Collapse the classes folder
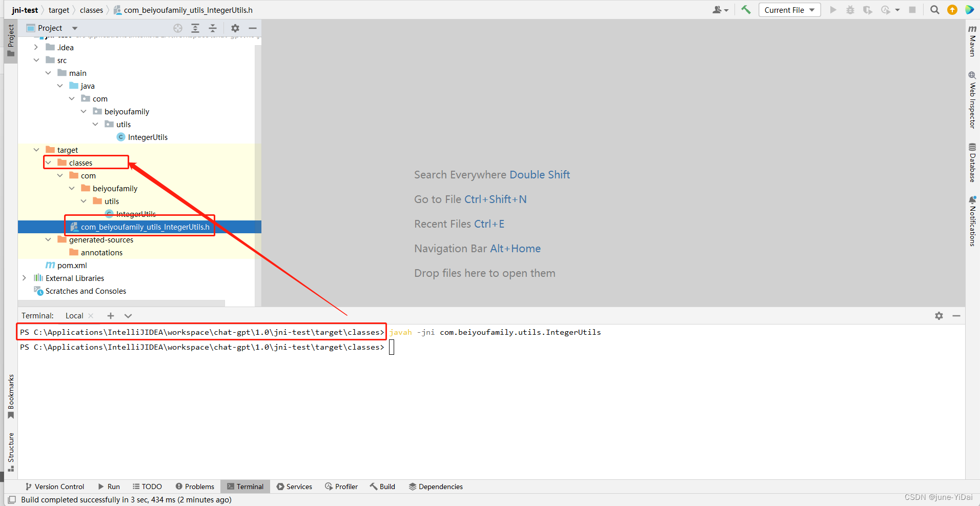This screenshot has width=980, height=506. point(48,163)
